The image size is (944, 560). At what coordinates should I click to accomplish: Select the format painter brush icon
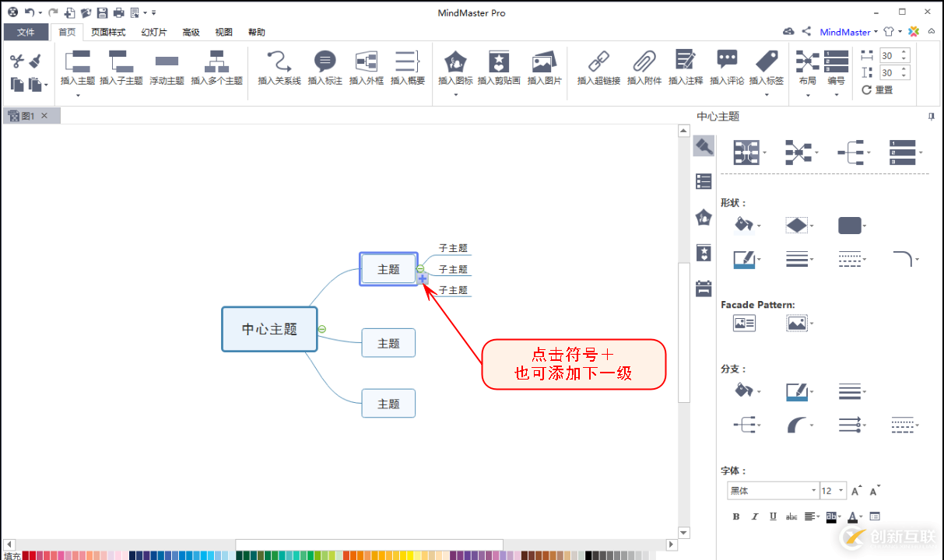[35, 61]
